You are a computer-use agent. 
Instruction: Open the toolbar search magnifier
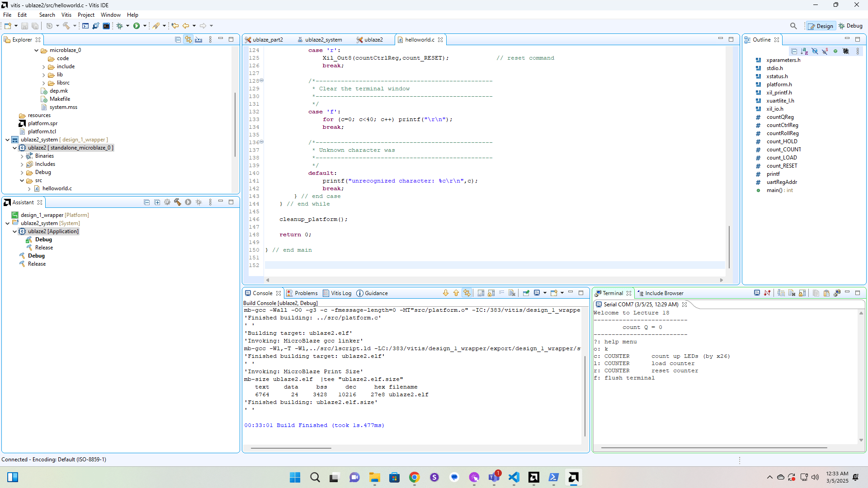(x=793, y=26)
